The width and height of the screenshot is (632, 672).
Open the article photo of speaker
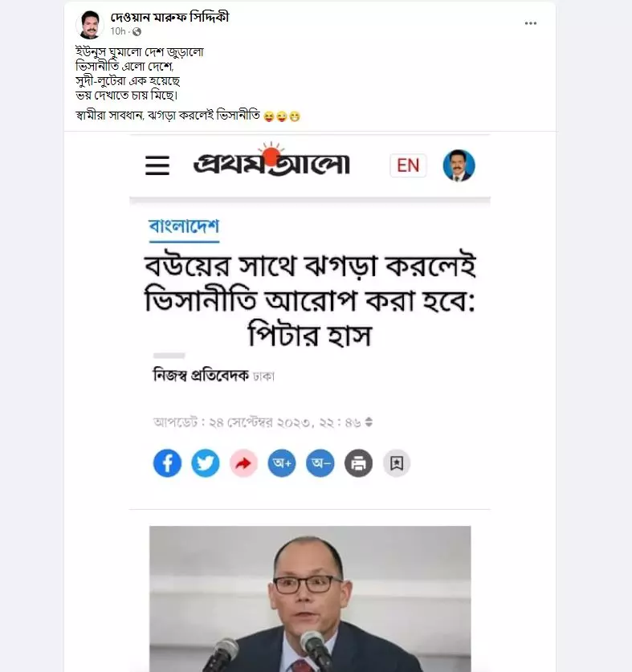310,599
